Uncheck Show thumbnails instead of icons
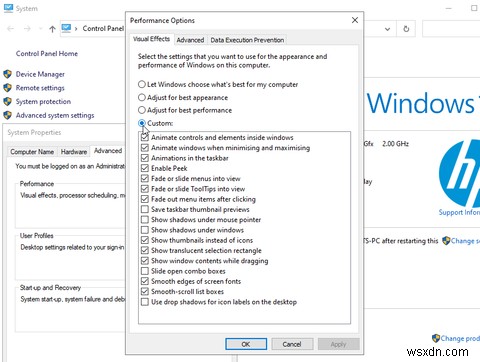This screenshot has height=362, width=480. click(145, 240)
